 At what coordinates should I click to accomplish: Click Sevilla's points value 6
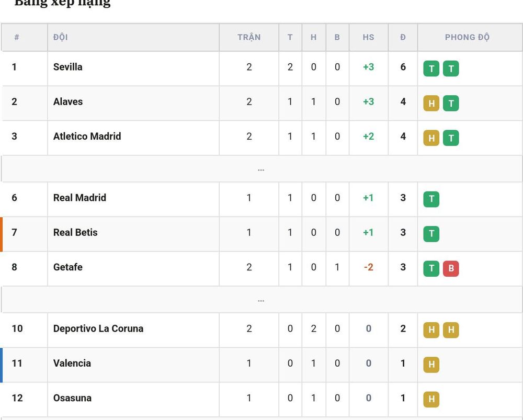coord(403,67)
